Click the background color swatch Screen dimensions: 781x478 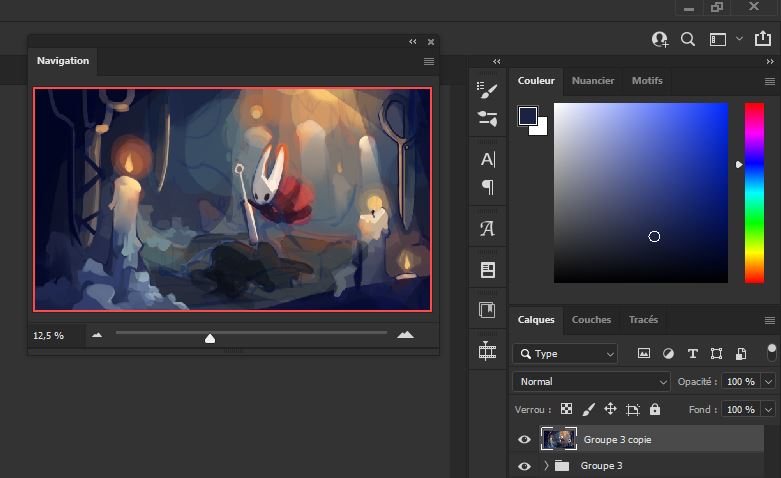[x=541, y=128]
